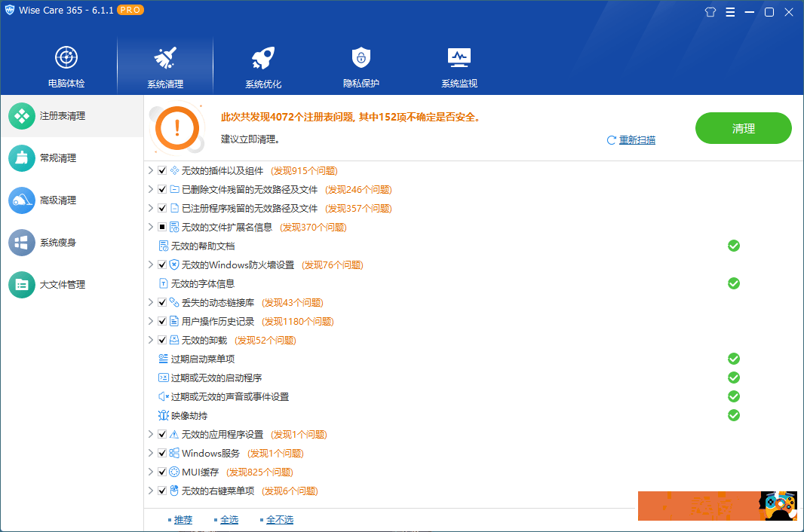804x532 pixels.
Task: Switch to the 系统监视 tab
Action: coord(459,66)
